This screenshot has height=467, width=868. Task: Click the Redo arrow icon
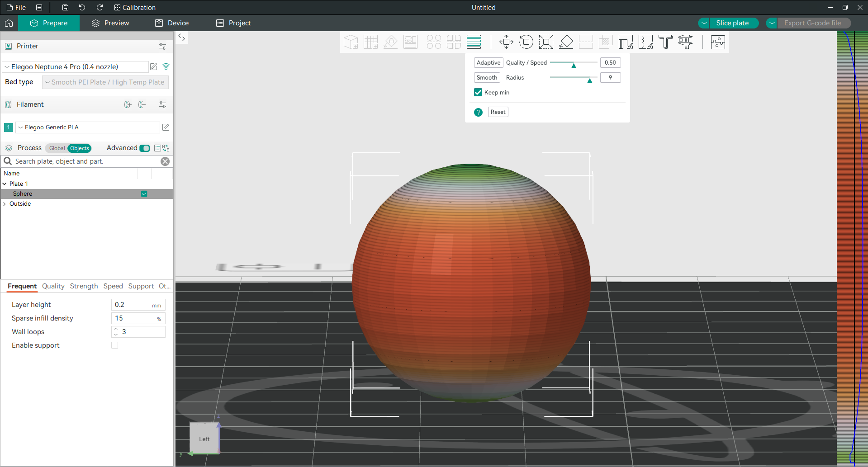(x=100, y=7)
